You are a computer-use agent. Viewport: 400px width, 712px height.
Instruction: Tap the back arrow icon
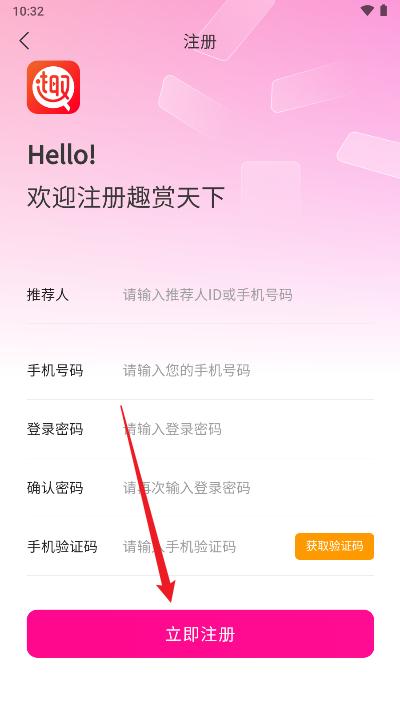point(25,41)
